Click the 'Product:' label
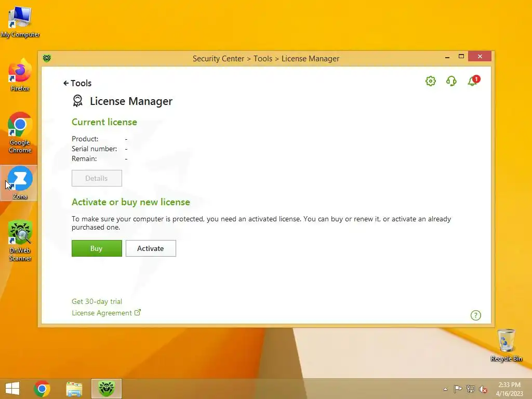The image size is (532, 399). pos(85,139)
